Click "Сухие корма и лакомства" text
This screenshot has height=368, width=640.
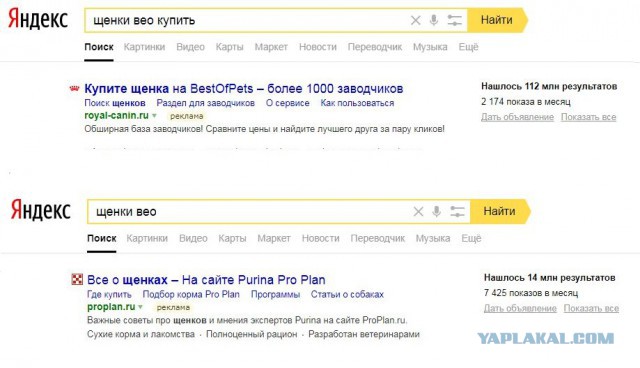point(141,334)
